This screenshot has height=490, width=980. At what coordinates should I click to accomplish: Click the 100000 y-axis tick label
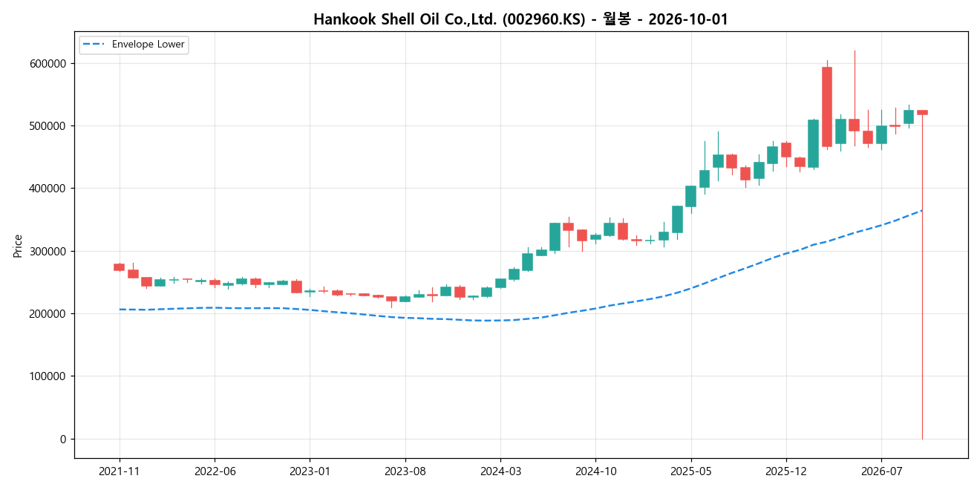pyautogui.click(x=49, y=376)
